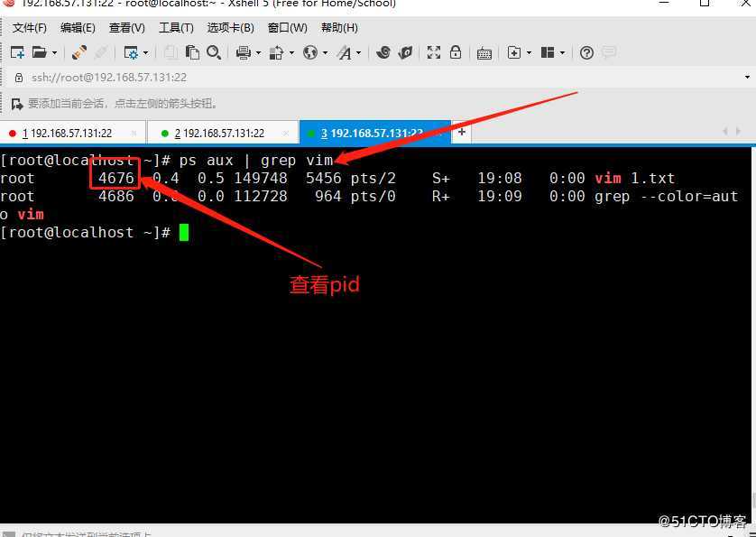The image size is (756, 537).
Task: Switch to tab 2 192.168.57.131:22
Action: click(x=219, y=134)
